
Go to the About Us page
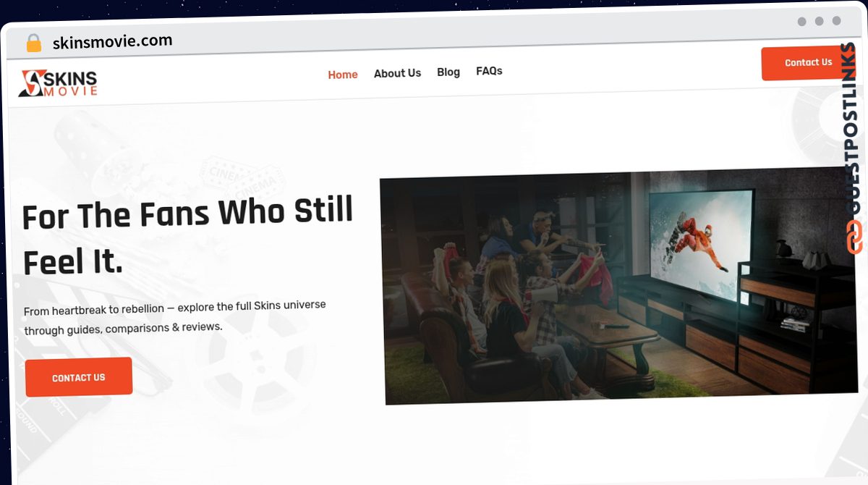397,73
